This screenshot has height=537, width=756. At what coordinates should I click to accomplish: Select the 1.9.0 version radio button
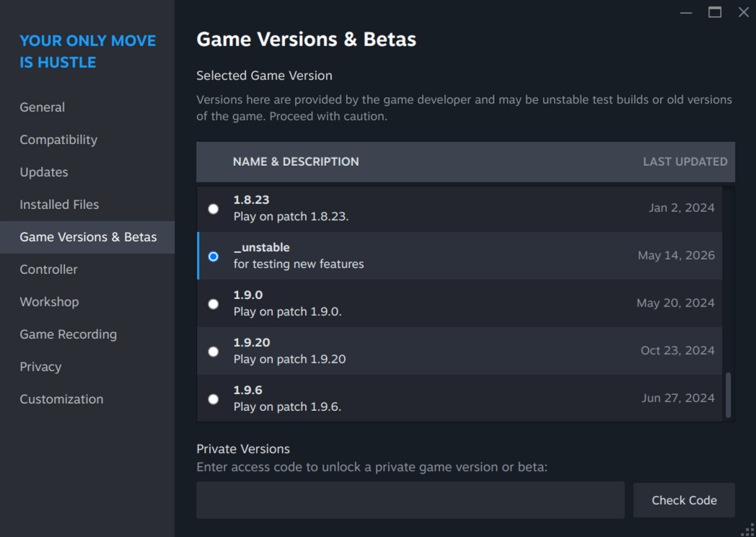coord(213,304)
